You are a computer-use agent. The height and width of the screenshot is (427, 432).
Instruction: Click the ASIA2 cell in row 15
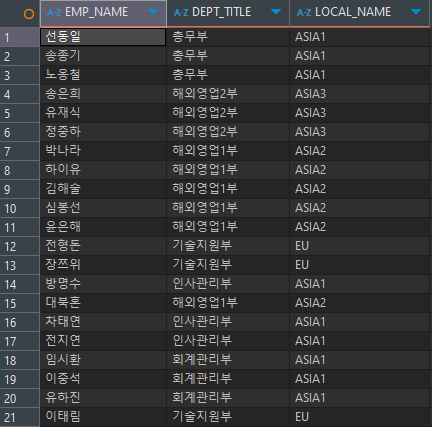click(359, 303)
